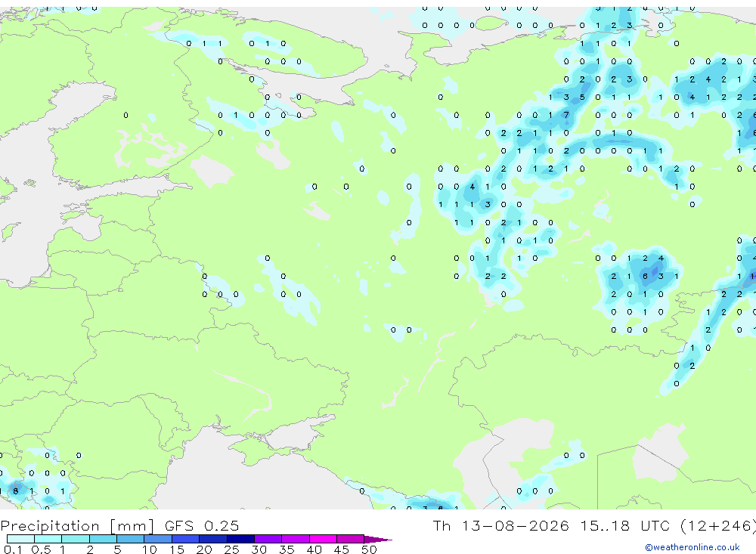Select the 20–25 mm dark blue swatch
The height and width of the screenshot is (554, 756).
pos(212,539)
